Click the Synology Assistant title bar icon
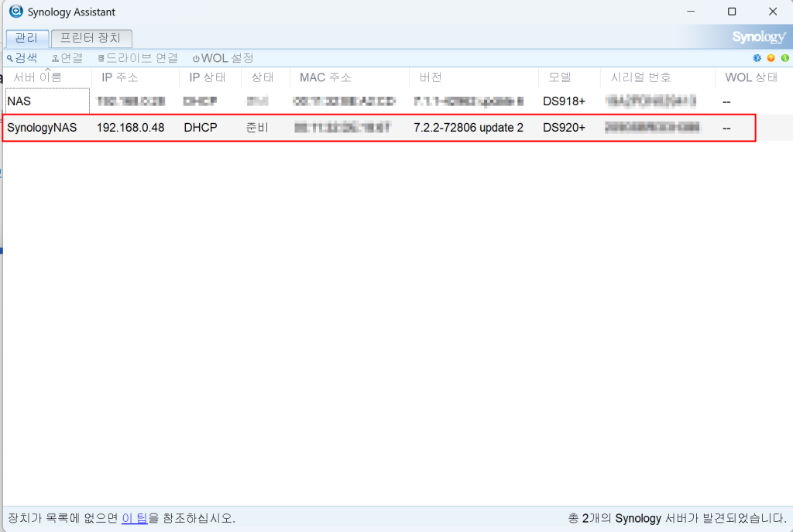 [16, 11]
